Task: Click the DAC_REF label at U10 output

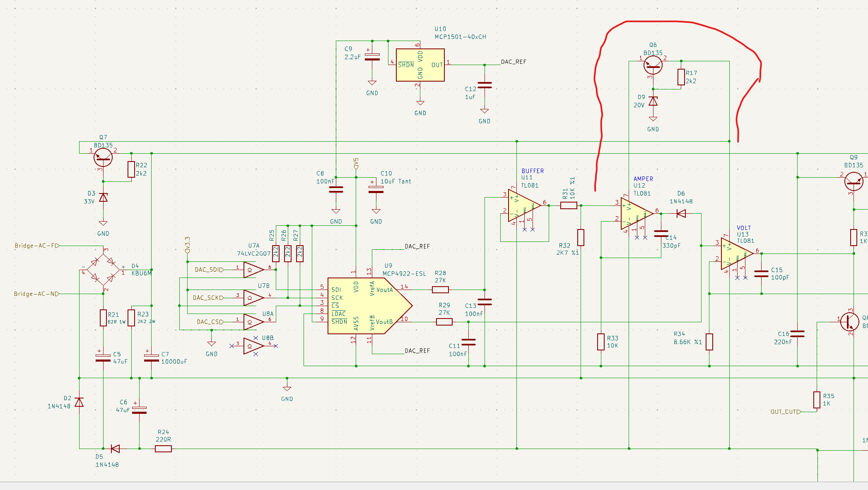Action: click(x=514, y=62)
